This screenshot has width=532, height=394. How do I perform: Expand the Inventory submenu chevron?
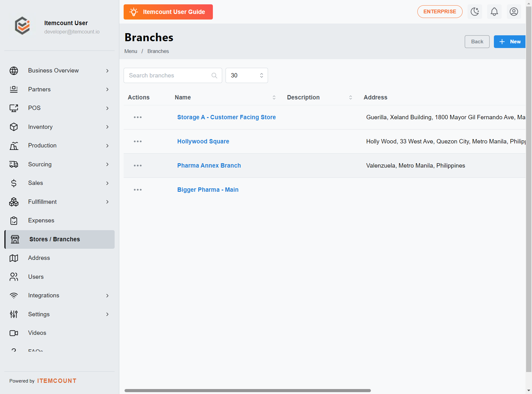(107, 127)
